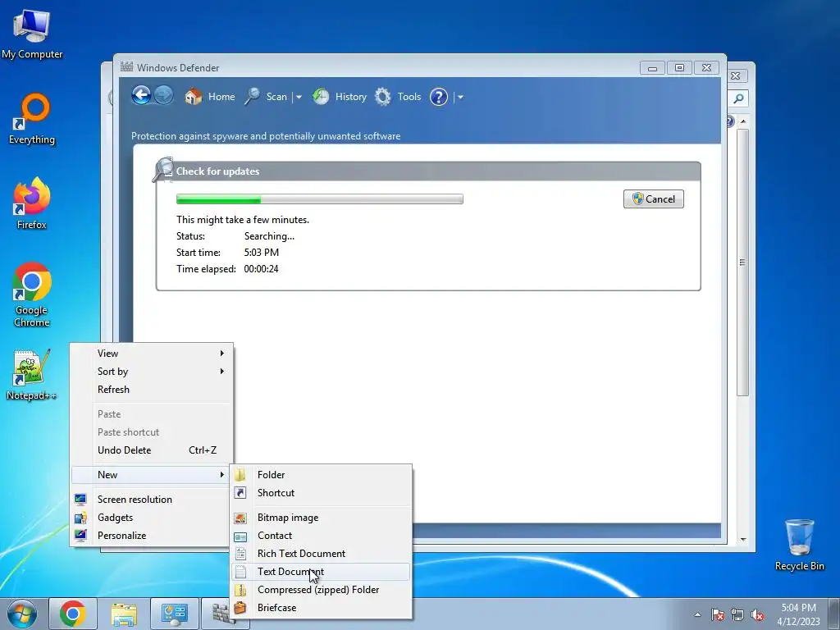Open Gadgets from the context menu
The height and width of the screenshot is (630, 840).
[152, 518]
